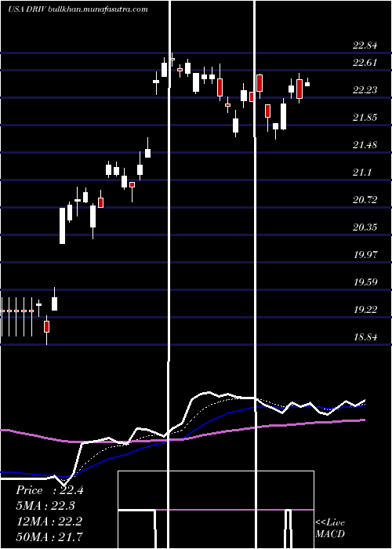The height and width of the screenshot is (549, 392).
Task: Select the 19.22 price axis label
Action: (x=365, y=309)
